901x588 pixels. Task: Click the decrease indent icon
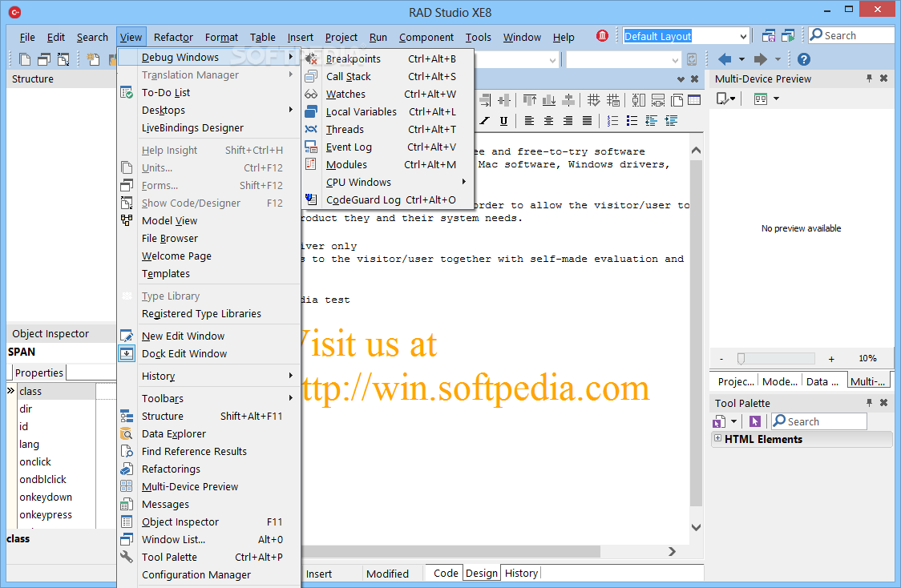pos(651,121)
